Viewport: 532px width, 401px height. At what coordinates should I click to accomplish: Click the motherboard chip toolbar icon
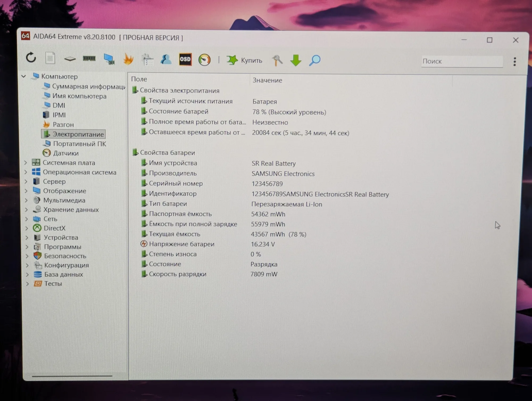click(x=70, y=59)
